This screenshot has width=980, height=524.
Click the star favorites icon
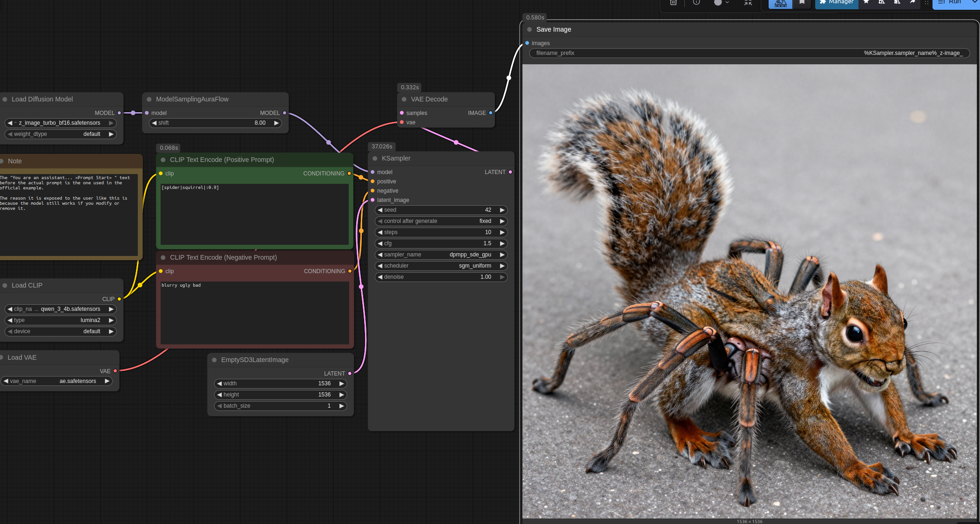pyautogui.click(x=866, y=2)
